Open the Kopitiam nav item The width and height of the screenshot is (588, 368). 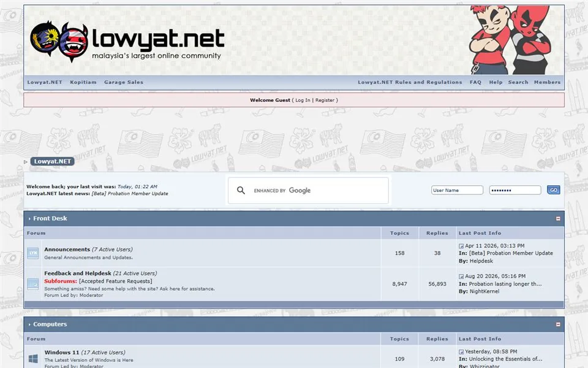(x=83, y=82)
